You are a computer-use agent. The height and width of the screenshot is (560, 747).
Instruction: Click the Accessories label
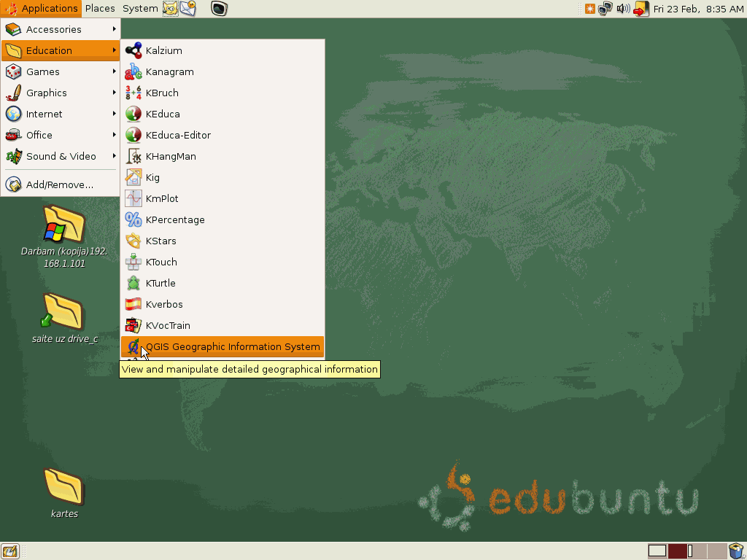[54, 29]
